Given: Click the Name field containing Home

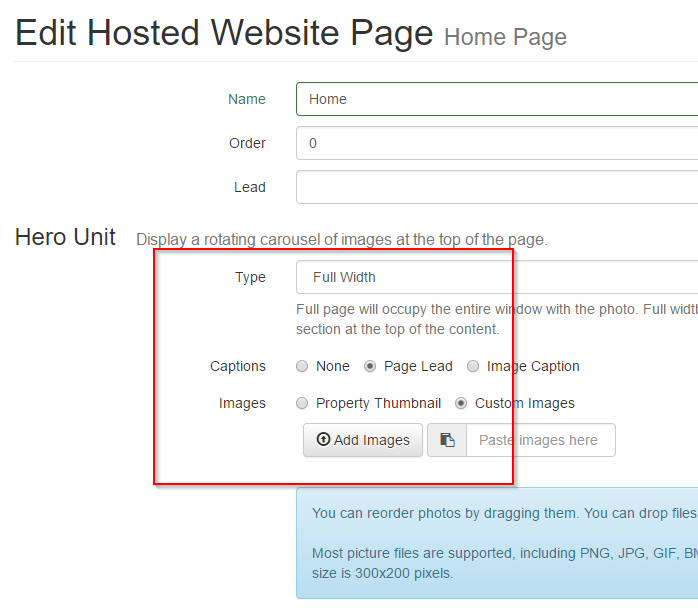Looking at the screenshot, I should pos(497,99).
